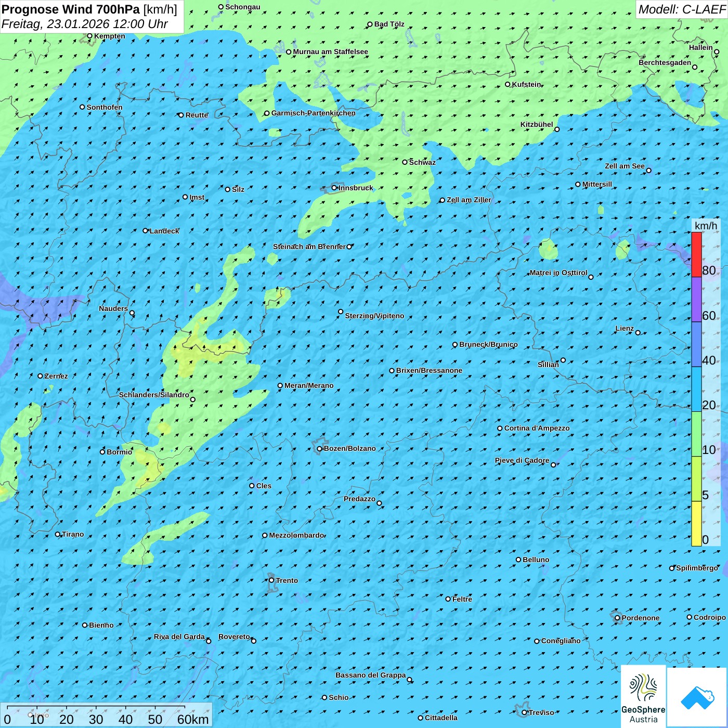Select the purple swatch in the wind legend
The width and height of the screenshot is (728, 728).
pyautogui.click(x=696, y=300)
